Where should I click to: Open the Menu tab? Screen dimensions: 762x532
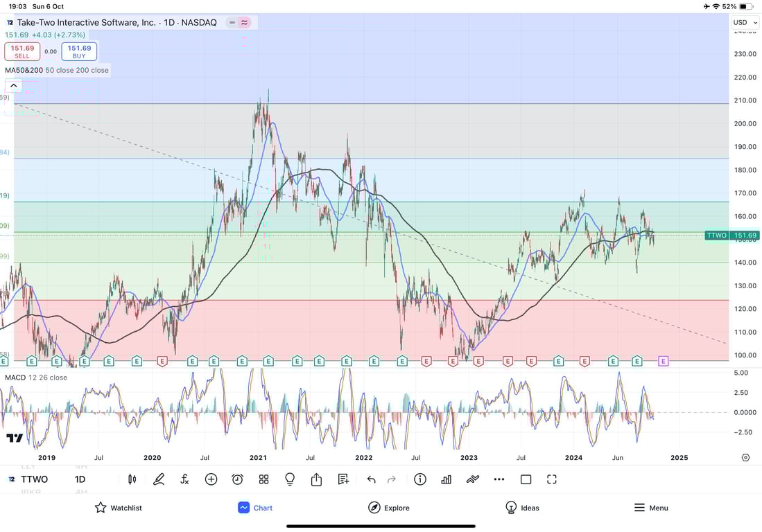(x=651, y=508)
